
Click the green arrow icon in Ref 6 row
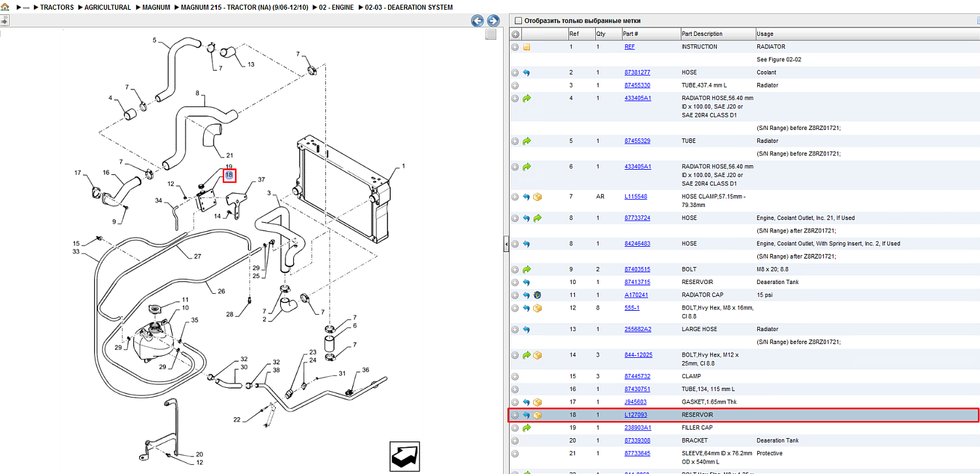(527, 166)
